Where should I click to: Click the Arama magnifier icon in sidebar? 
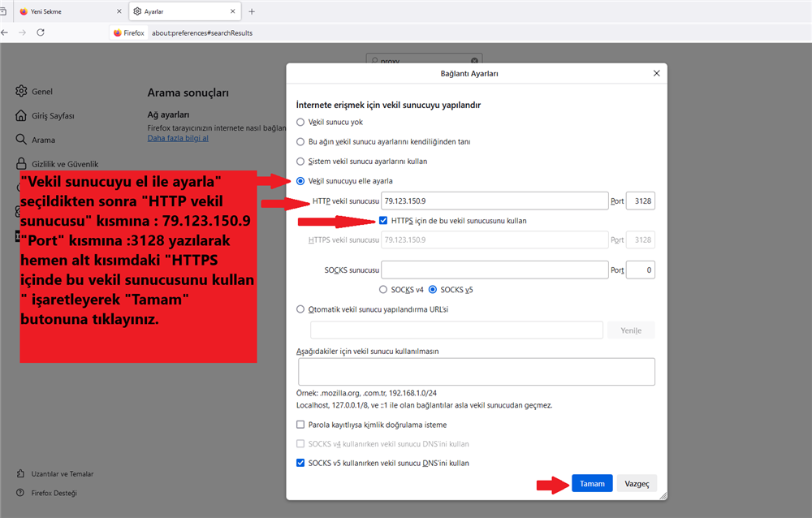(x=22, y=140)
